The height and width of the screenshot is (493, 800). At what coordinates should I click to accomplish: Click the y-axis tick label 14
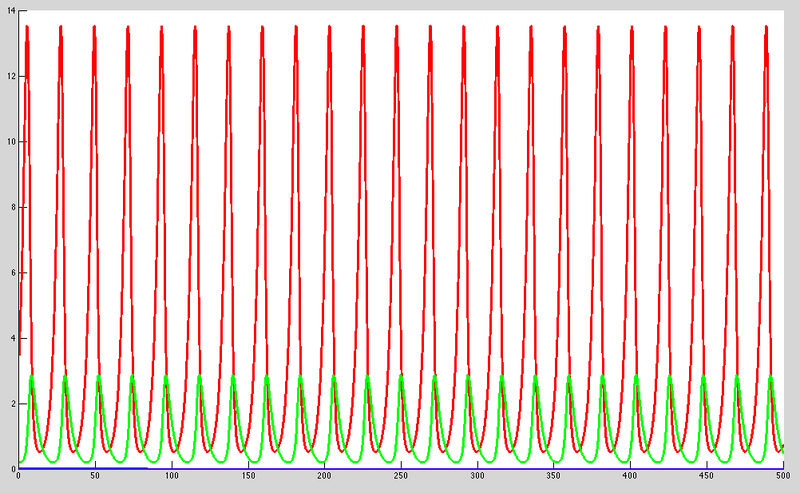pos(9,10)
